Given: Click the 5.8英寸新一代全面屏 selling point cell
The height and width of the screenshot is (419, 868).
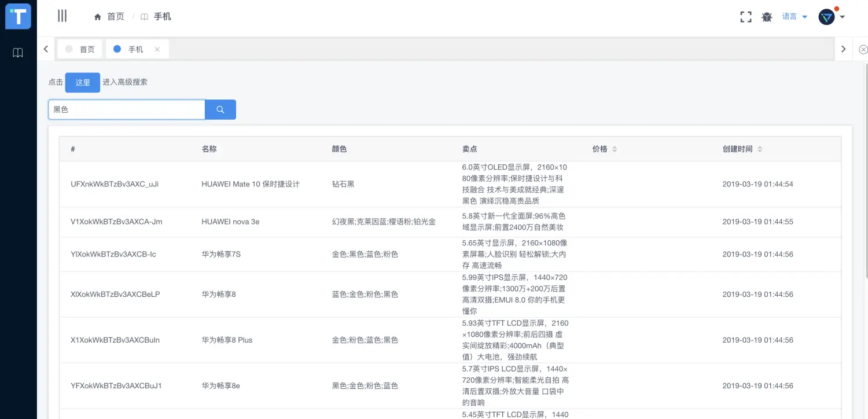Looking at the screenshot, I should [x=513, y=222].
